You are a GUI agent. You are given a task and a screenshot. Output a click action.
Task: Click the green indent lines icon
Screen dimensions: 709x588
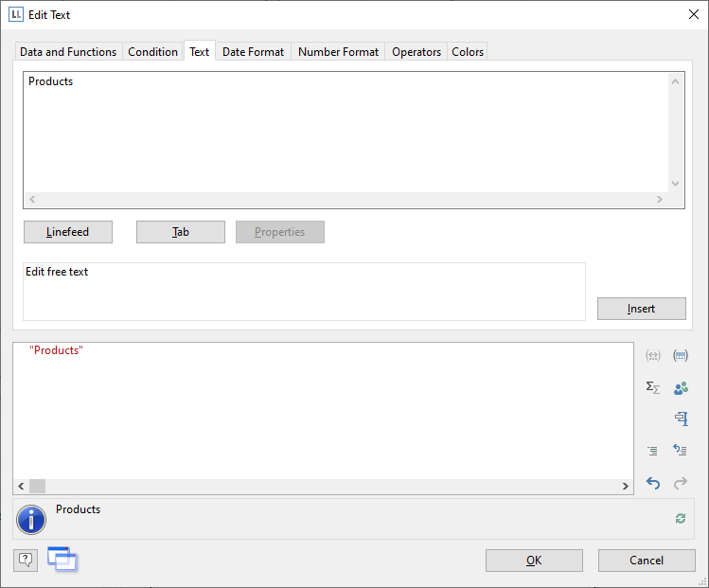[652, 451]
